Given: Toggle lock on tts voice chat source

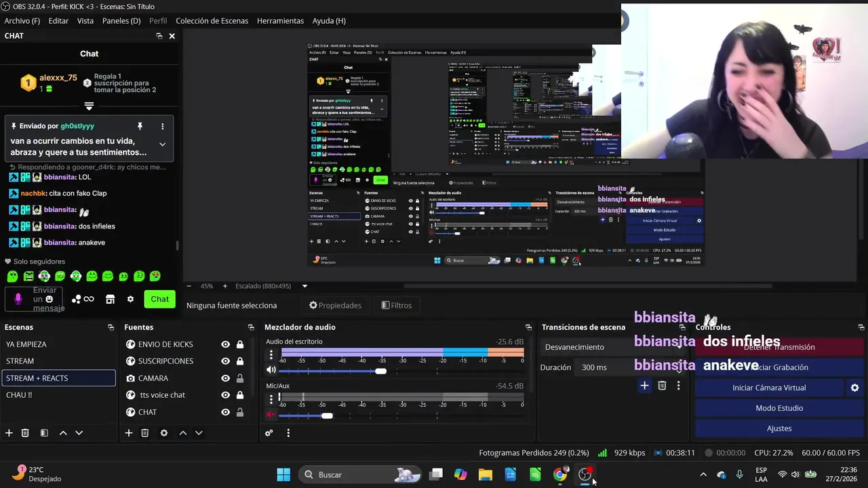Looking at the screenshot, I should (x=239, y=395).
